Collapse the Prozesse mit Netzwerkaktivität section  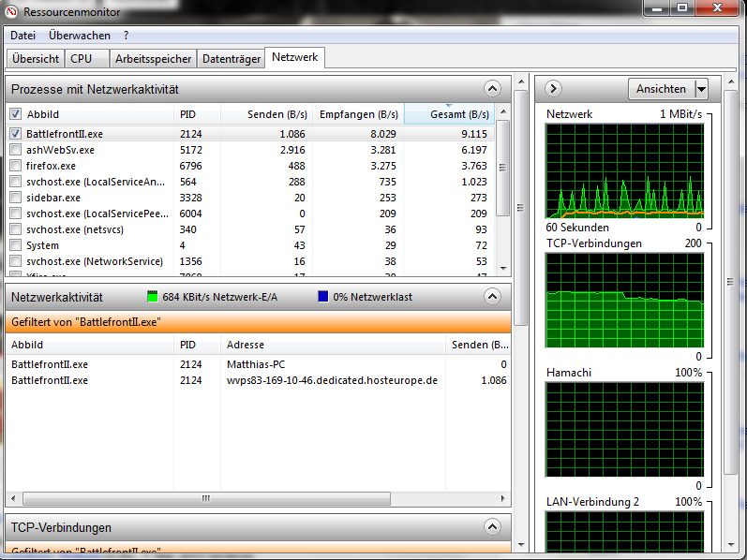point(492,89)
